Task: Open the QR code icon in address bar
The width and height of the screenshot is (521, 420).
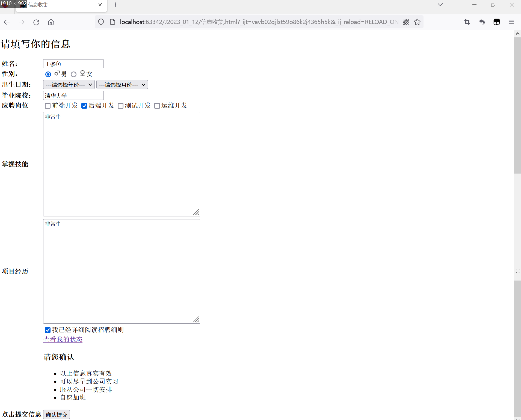Action: click(406, 22)
